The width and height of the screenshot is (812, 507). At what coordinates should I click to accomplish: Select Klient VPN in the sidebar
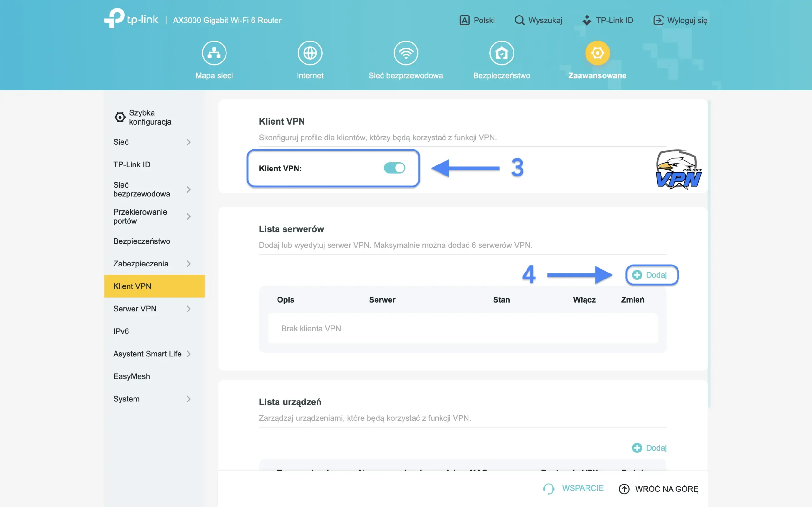tap(133, 286)
